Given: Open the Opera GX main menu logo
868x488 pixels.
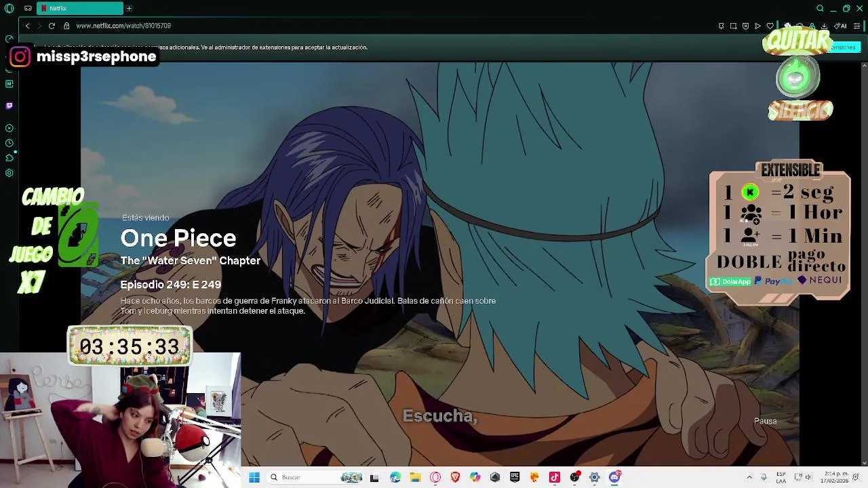Looking at the screenshot, I should pos(9,8).
